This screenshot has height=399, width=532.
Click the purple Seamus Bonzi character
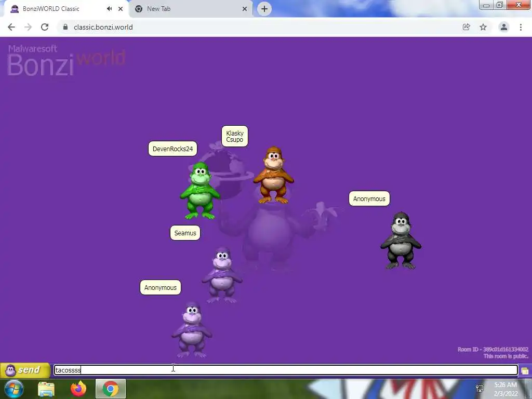222,275
